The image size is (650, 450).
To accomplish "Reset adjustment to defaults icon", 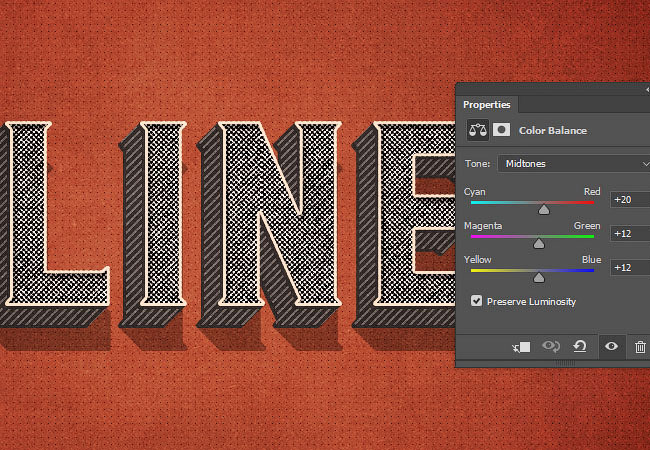I will (580, 346).
